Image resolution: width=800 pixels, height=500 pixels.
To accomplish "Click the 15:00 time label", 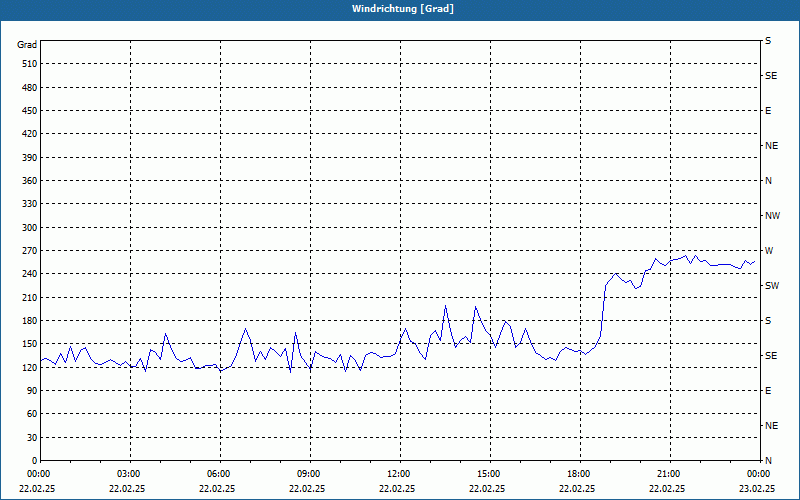I will point(490,474).
